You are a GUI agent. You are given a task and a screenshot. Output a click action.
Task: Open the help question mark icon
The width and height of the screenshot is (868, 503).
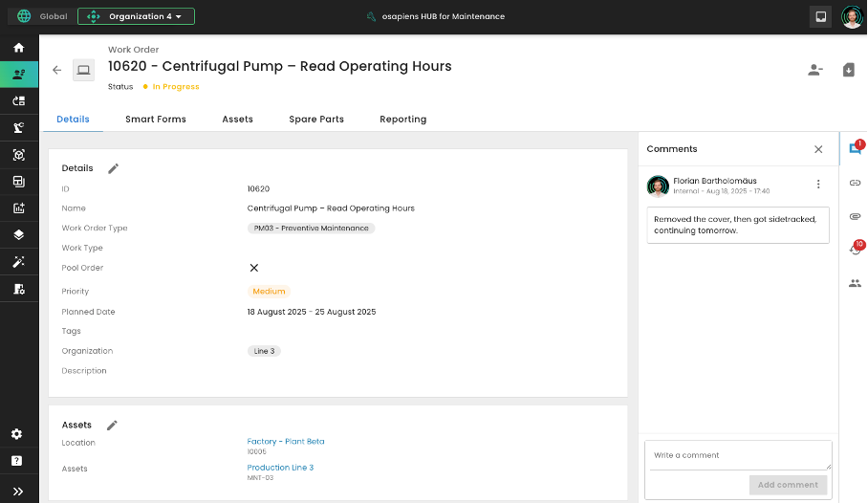tap(17, 461)
